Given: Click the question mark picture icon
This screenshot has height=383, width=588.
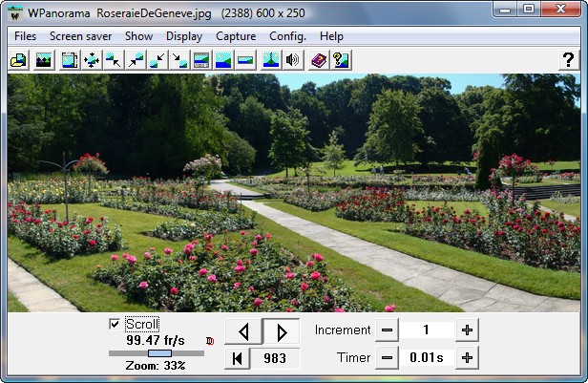Looking at the screenshot, I should [341, 60].
